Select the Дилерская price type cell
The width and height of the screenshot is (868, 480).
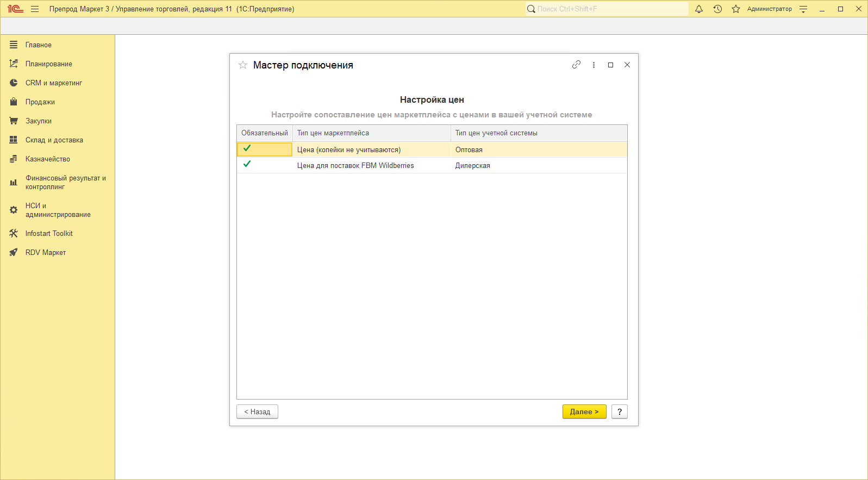click(538, 165)
